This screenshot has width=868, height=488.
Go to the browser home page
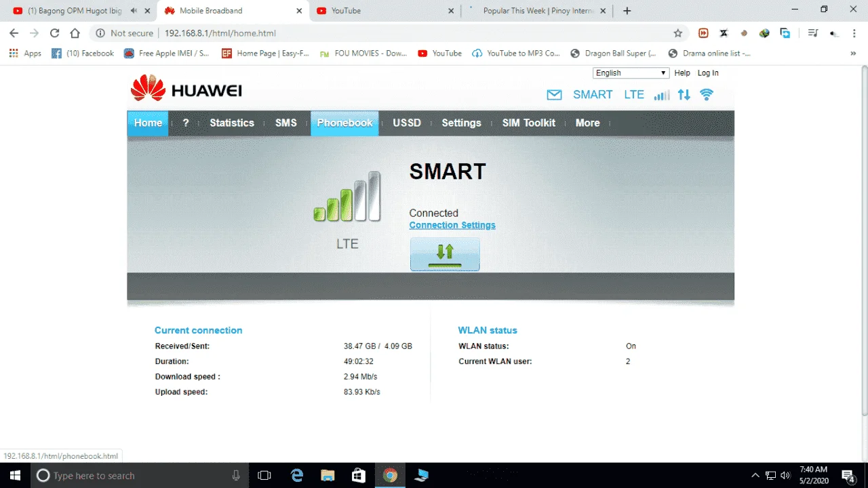[75, 33]
